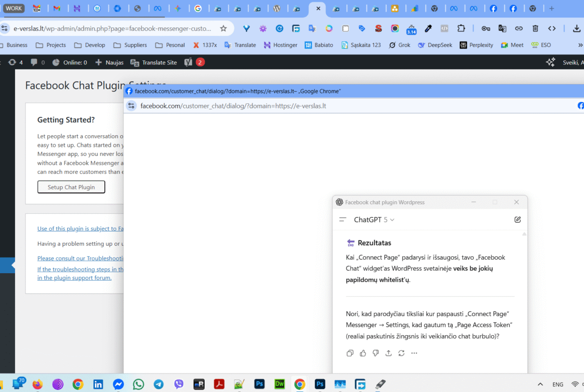Click the e-verslas.lt address bar

[x=112, y=28]
